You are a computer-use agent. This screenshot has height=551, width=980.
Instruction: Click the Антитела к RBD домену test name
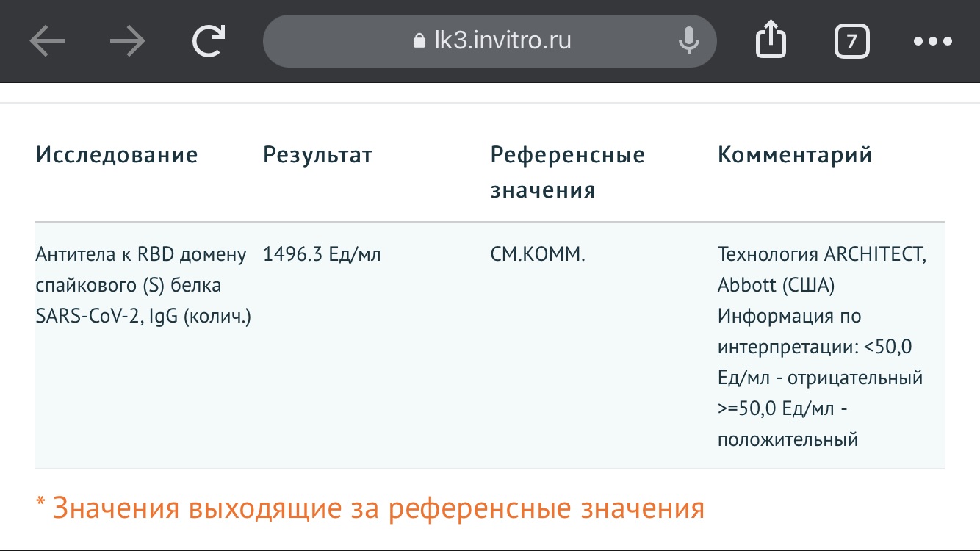point(141,255)
